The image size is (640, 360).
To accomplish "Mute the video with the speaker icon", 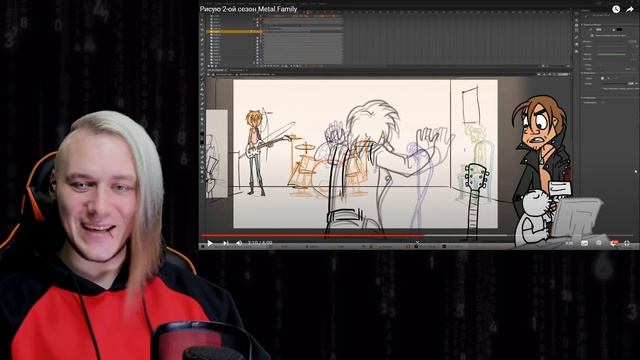I will 239,243.
